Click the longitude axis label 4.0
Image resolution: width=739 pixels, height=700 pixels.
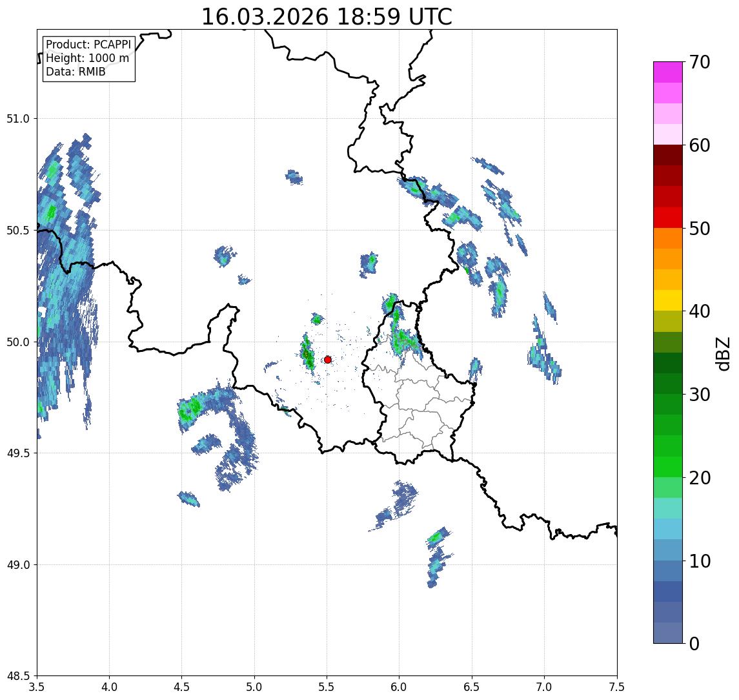[109, 687]
